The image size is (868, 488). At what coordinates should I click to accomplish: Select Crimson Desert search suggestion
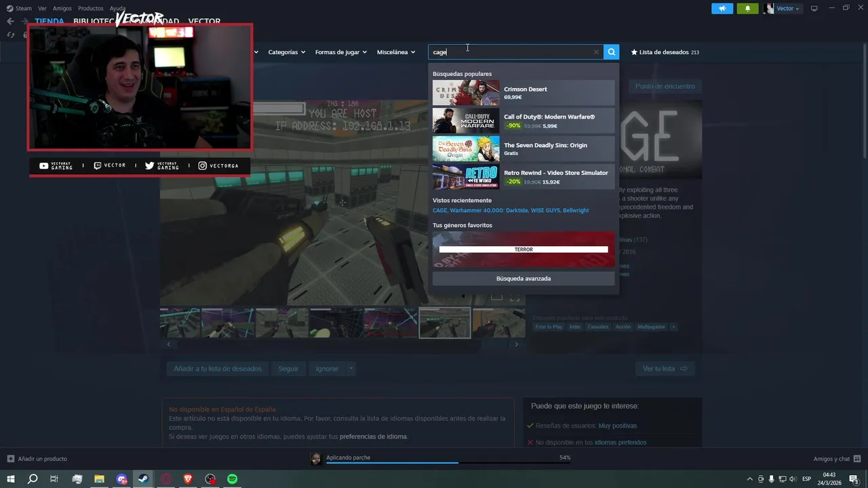524,93
